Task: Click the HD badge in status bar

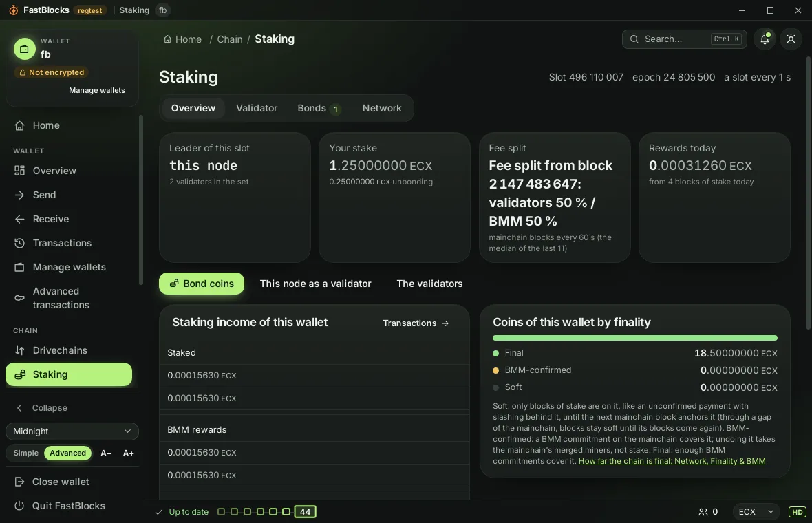Action: (797, 512)
